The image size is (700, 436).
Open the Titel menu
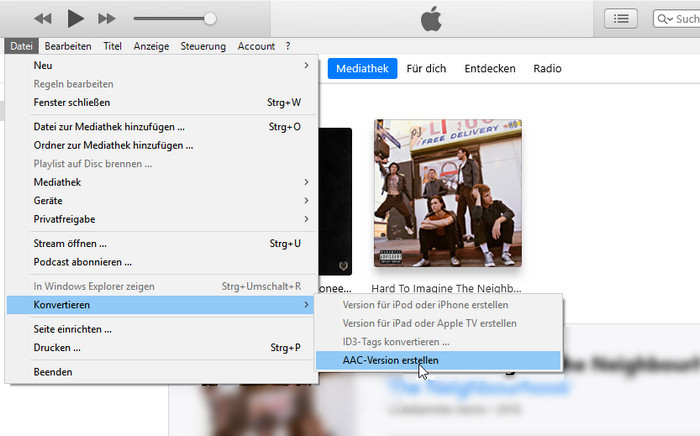pos(112,46)
